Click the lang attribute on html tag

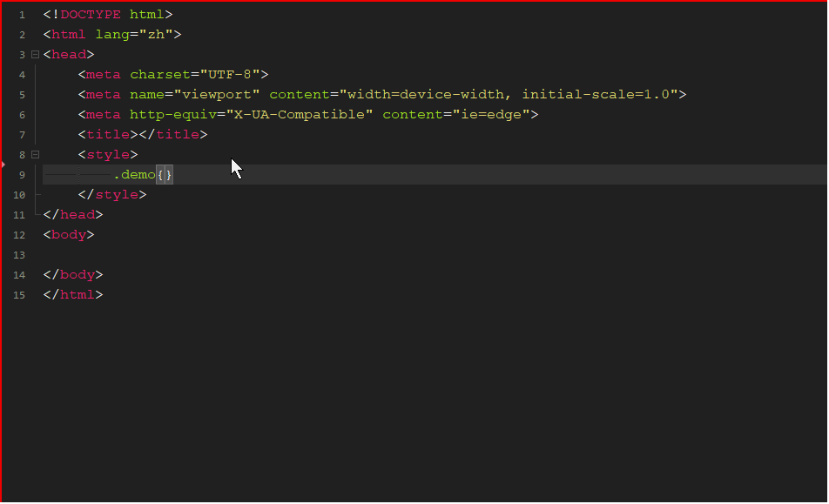pos(112,35)
